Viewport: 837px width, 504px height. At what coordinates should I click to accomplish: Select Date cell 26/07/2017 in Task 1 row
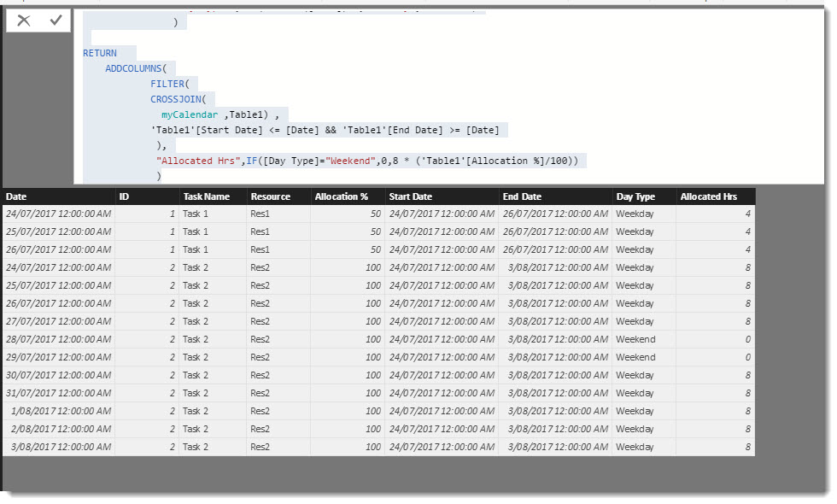tap(59, 249)
